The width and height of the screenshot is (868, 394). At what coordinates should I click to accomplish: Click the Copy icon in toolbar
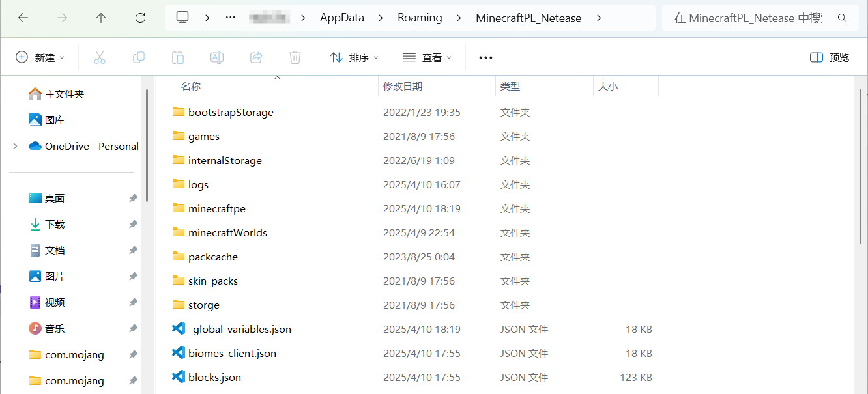139,57
